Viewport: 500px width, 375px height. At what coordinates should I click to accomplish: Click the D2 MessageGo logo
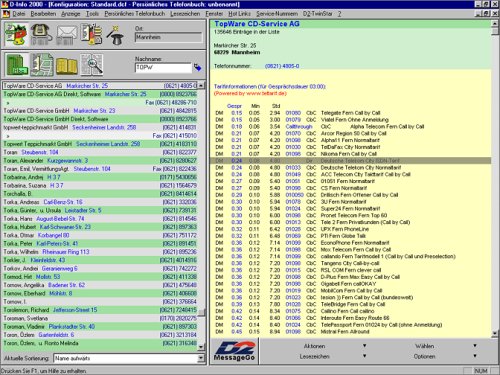tap(235, 351)
